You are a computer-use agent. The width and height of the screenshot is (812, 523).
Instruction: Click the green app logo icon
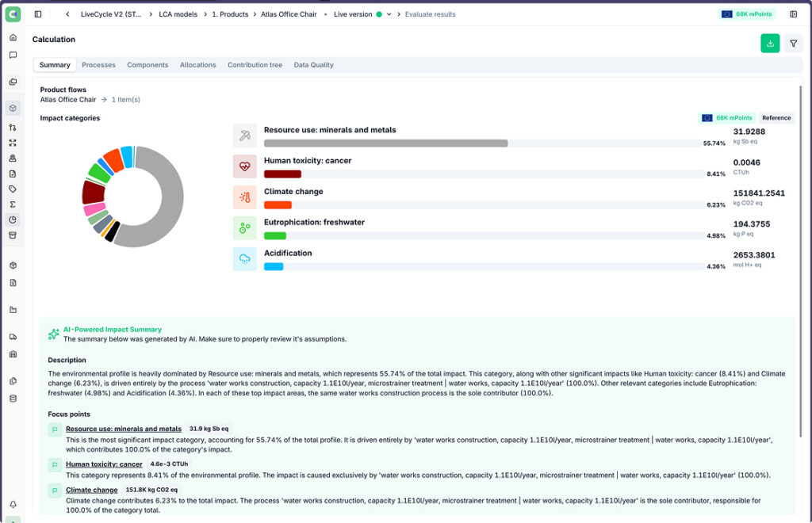click(13, 14)
